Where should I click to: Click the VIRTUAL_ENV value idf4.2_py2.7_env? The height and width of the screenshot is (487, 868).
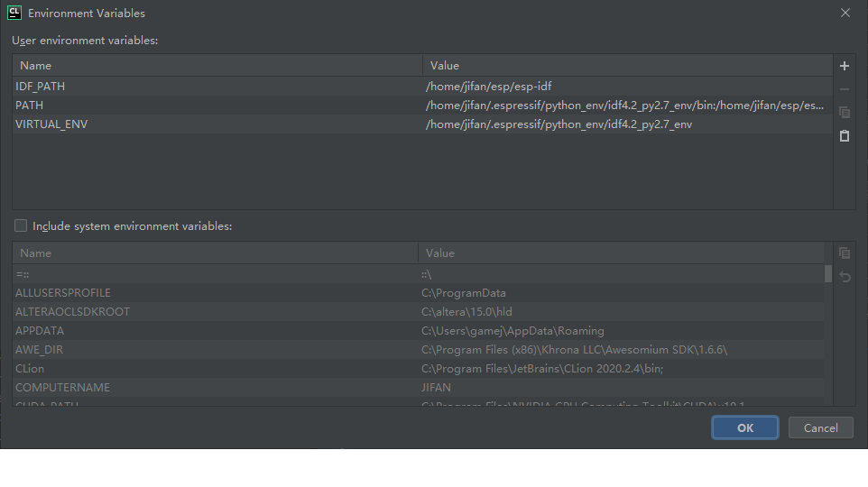tap(559, 124)
